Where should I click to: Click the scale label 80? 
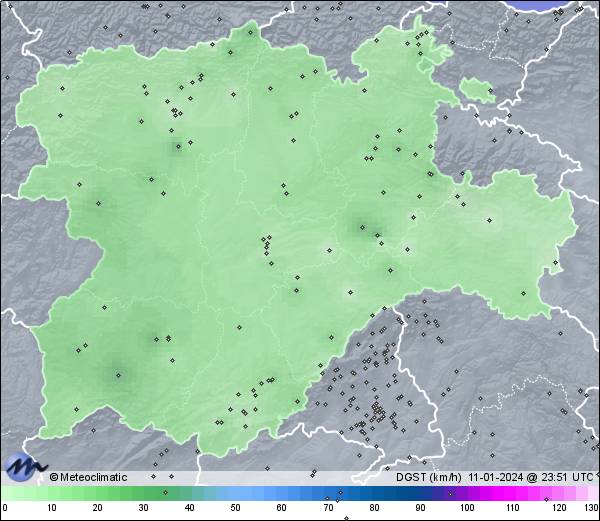[374, 508]
